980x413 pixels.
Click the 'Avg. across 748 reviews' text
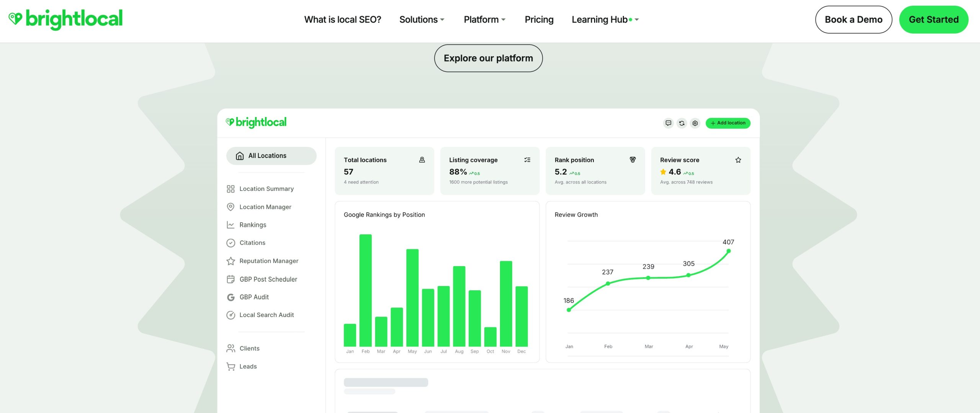686,182
